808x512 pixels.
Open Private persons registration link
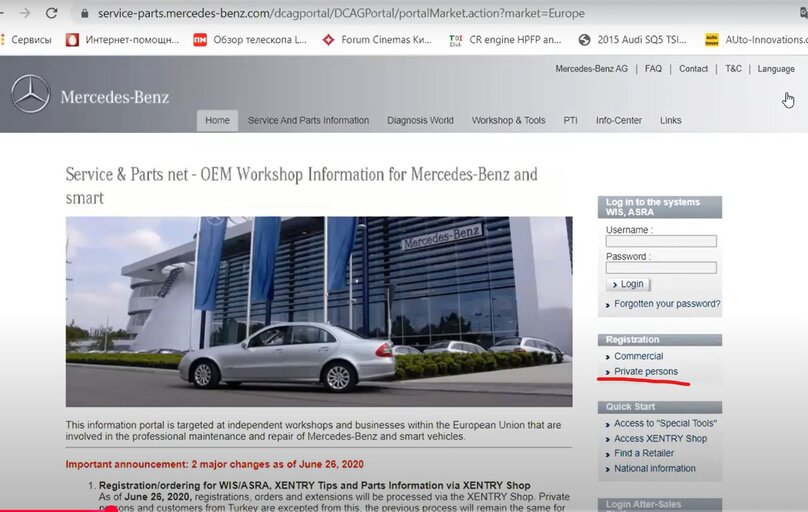(646, 371)
